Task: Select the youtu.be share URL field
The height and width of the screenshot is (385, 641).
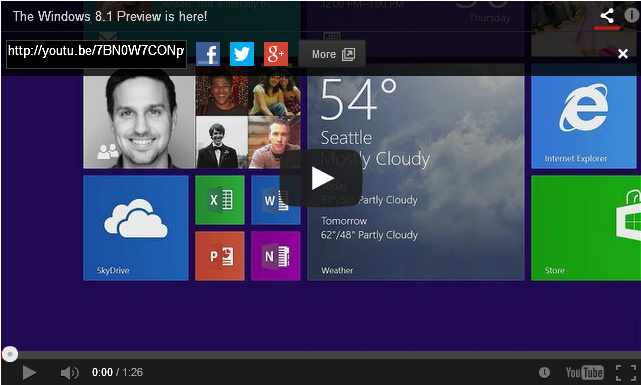Action: pyautogui.click(x=96, y=54)
